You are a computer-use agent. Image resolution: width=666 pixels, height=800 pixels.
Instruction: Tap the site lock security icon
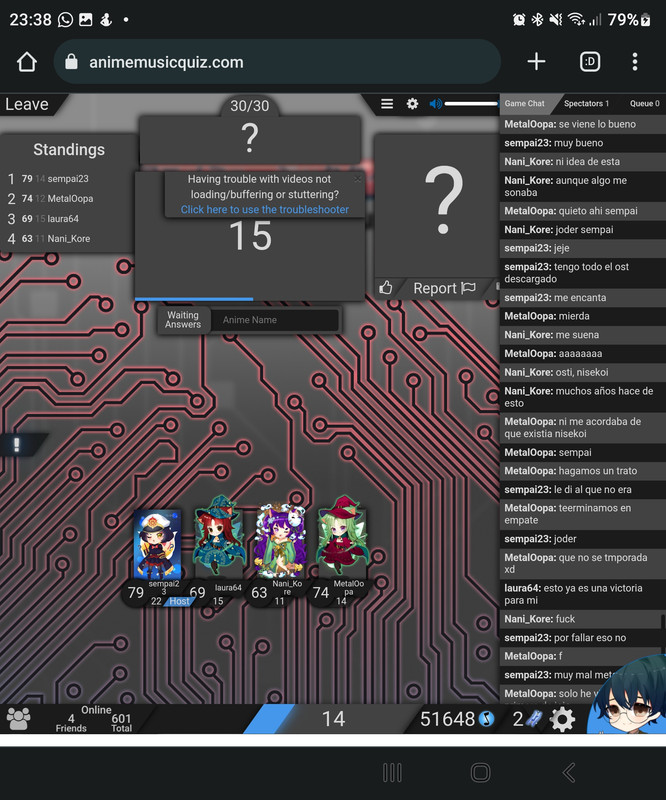pos(71,62)
